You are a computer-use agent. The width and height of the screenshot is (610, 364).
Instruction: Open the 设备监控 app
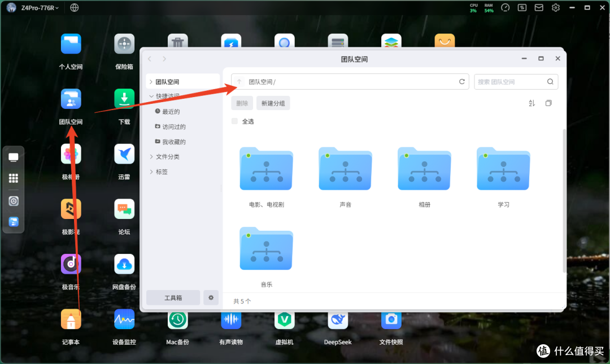pos(124,319)
